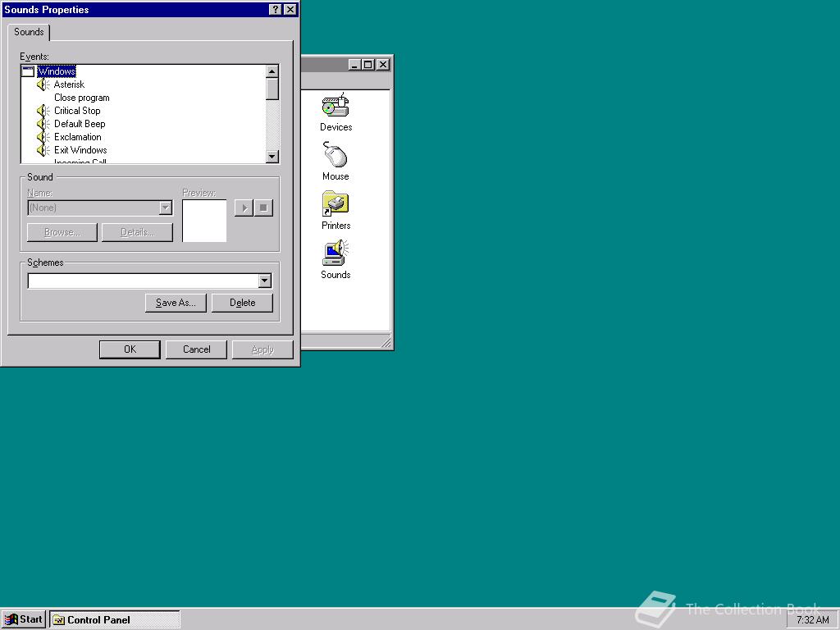
Task: Click the Details button
Action: (137, 232)
